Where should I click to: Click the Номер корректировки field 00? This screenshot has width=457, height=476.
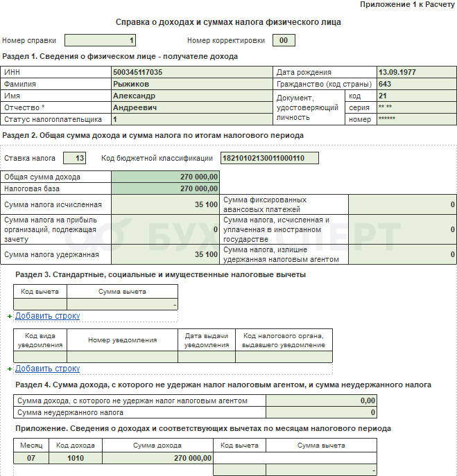284,40
